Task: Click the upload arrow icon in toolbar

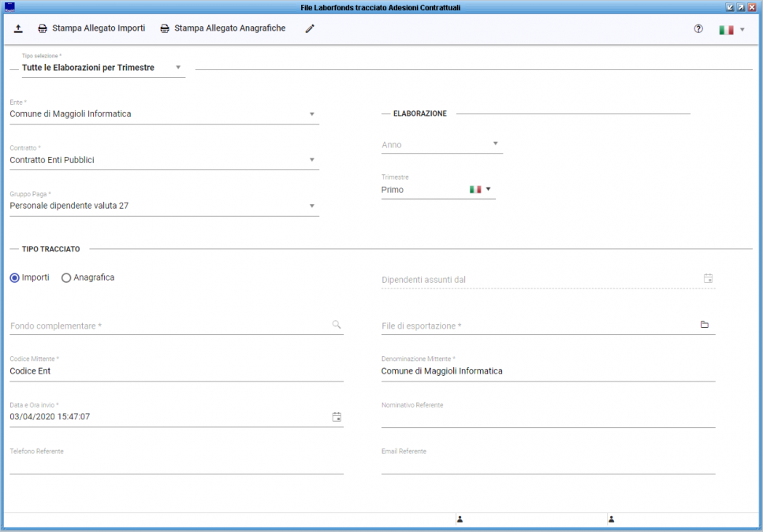Action: (x=18, y=29)
